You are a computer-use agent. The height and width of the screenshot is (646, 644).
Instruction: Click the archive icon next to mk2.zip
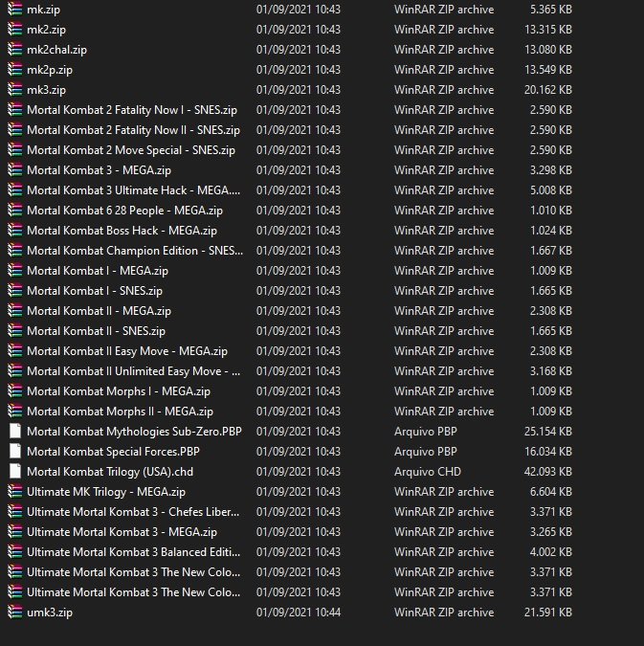point(15,30)
